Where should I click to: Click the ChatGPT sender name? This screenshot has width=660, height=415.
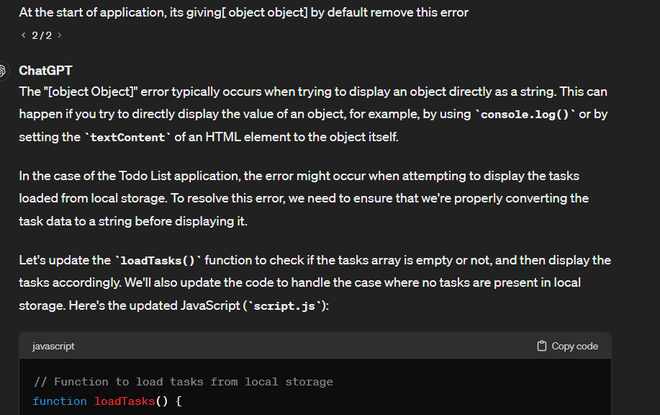45,71
